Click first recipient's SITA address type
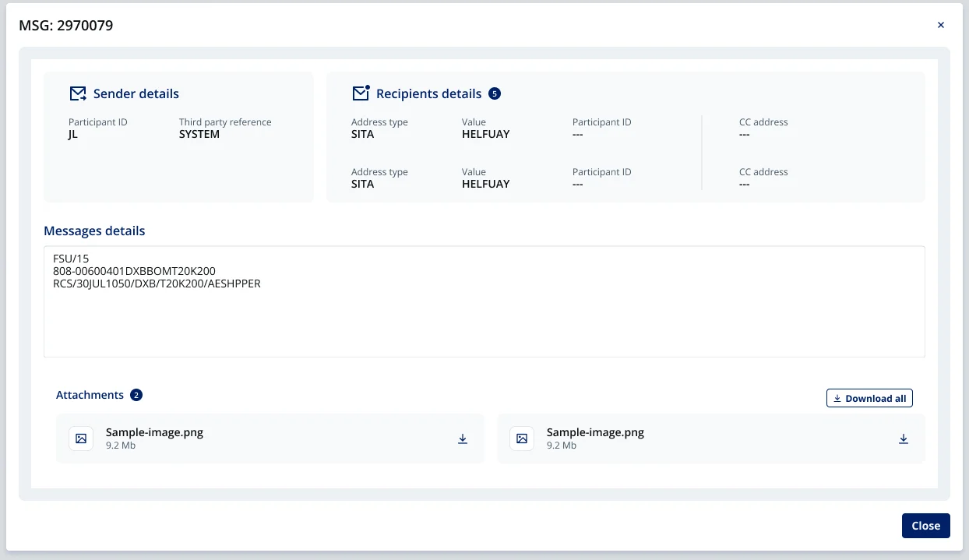 363,134
